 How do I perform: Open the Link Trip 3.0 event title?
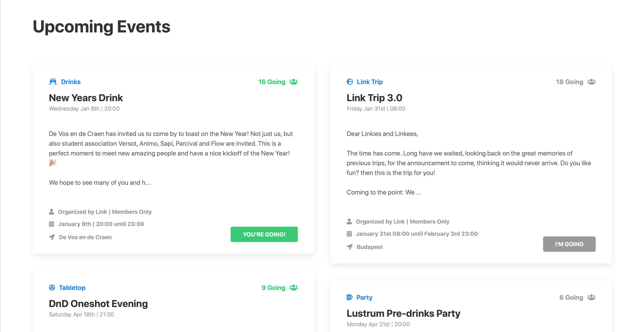click(374, 98)
